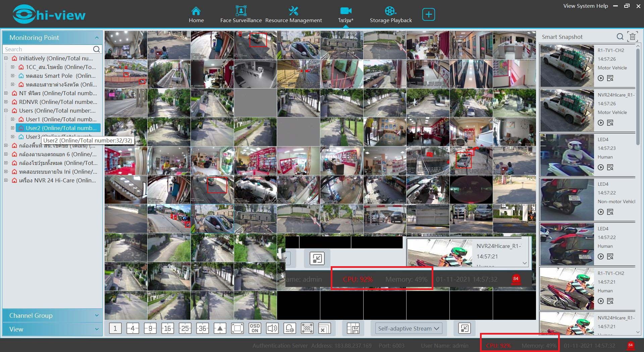Open the Storage Playback tab
This screenshot has height=352, width=644.
click(x=390, y=15)
